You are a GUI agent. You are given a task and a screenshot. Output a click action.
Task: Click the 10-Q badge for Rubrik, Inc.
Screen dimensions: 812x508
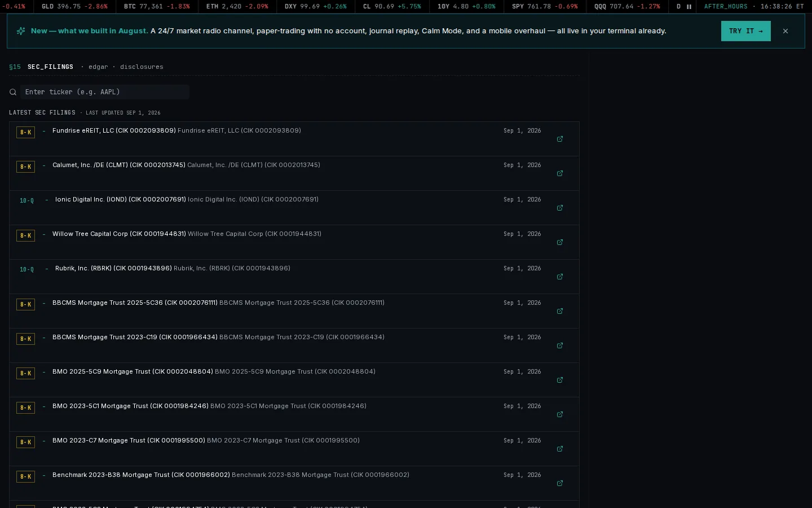27,270
